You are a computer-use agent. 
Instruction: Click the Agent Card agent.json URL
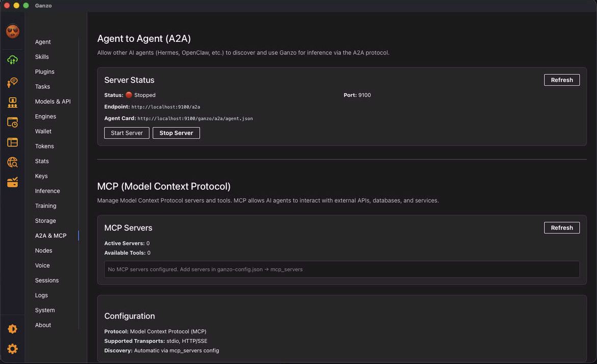point(195,119)
